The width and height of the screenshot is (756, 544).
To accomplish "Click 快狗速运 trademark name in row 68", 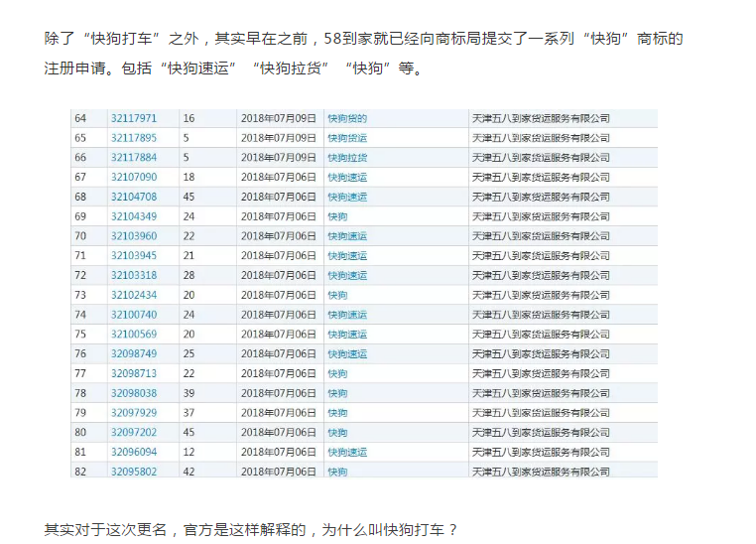I will pyautogui.click(x=347, y=197).
